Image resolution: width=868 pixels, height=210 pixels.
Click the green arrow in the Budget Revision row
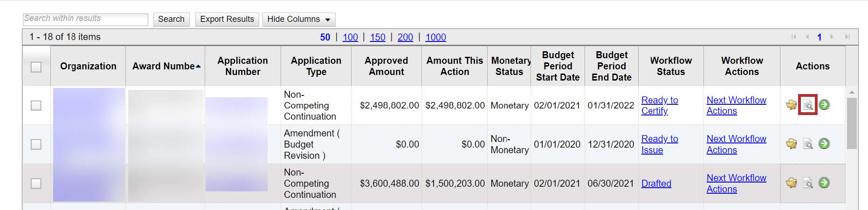pyautogui.click(x=824, y=144)
